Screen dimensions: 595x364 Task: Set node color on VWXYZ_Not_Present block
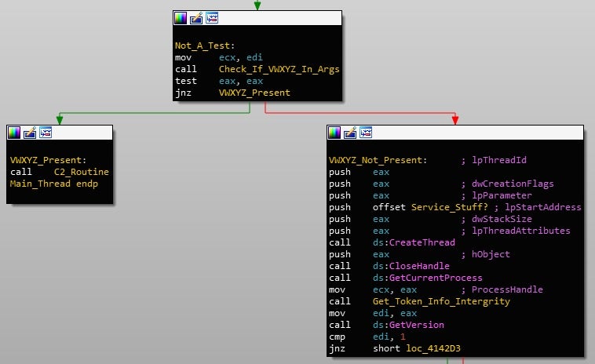pos(334,133)
